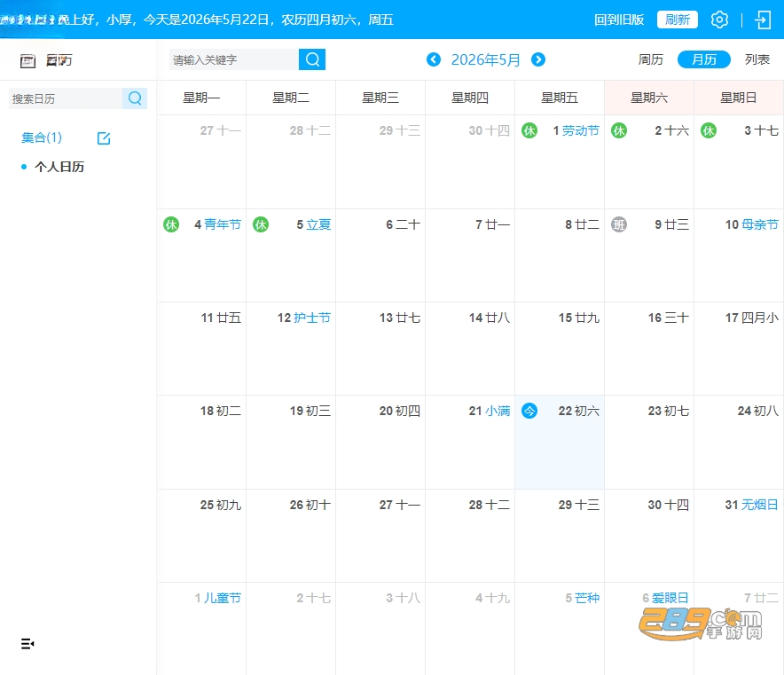Go to the previous month
784x675 pixels.
click(x=434, y=59)
